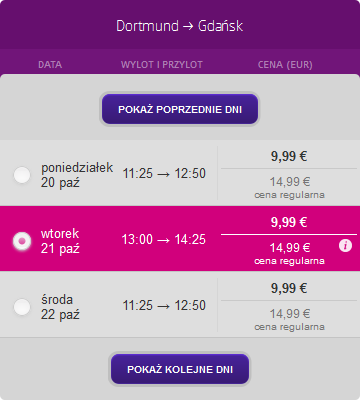Choose the 9,99 € price for wtorek
This screenshot has width=360, height=400.
coord(289,222)
